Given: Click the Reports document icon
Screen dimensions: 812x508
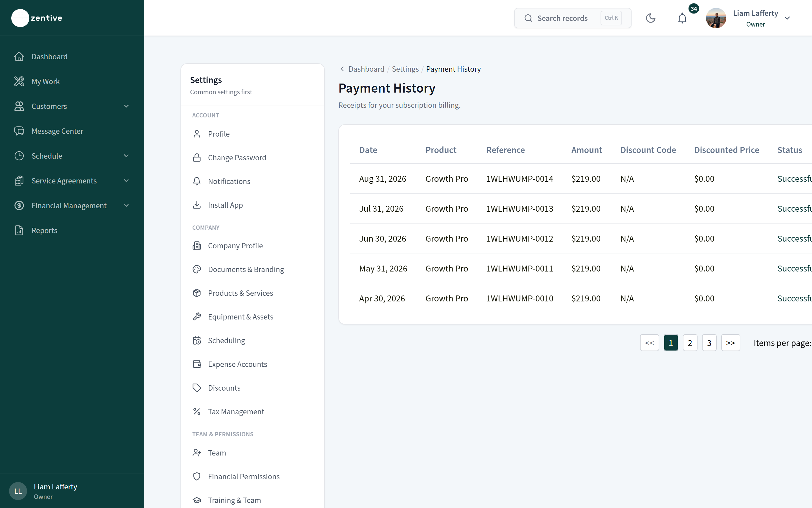Looking at the screenshot, I should coord(19,231).
